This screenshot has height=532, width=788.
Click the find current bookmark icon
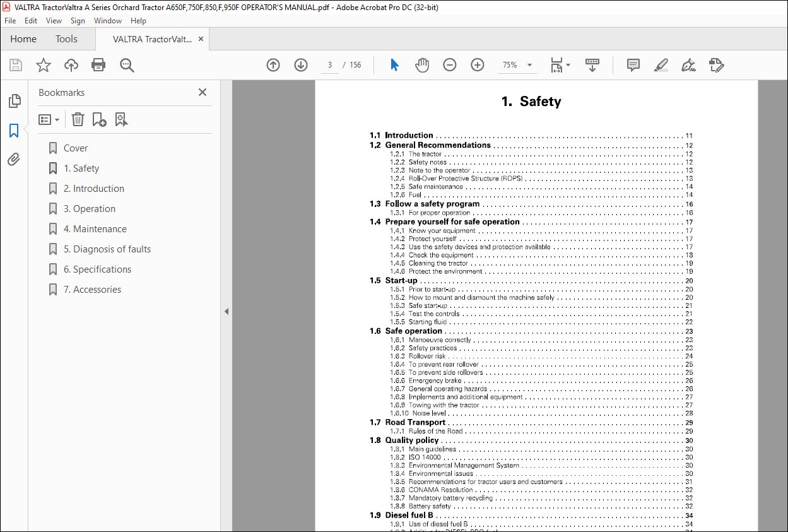coord(121,119)
